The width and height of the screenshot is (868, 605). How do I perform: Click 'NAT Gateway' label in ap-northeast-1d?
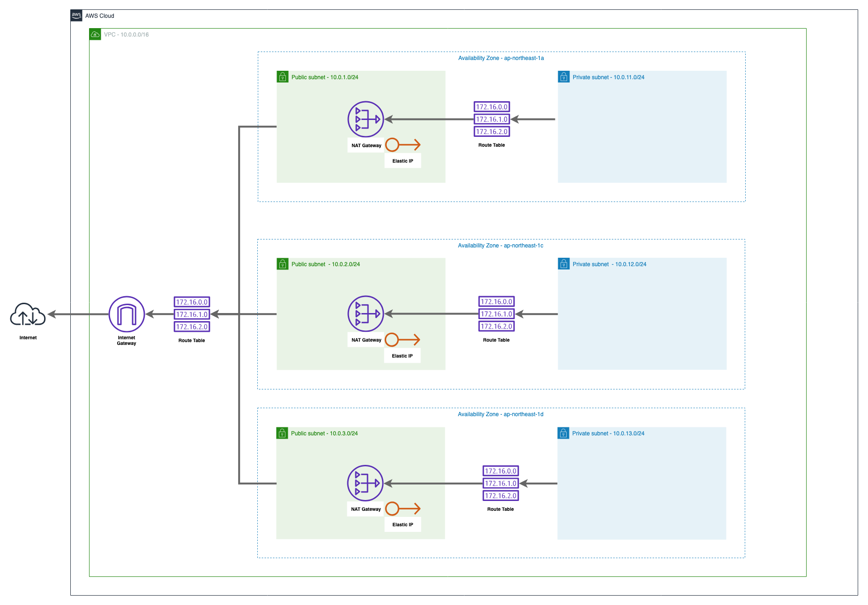click(x=366, y=509)
